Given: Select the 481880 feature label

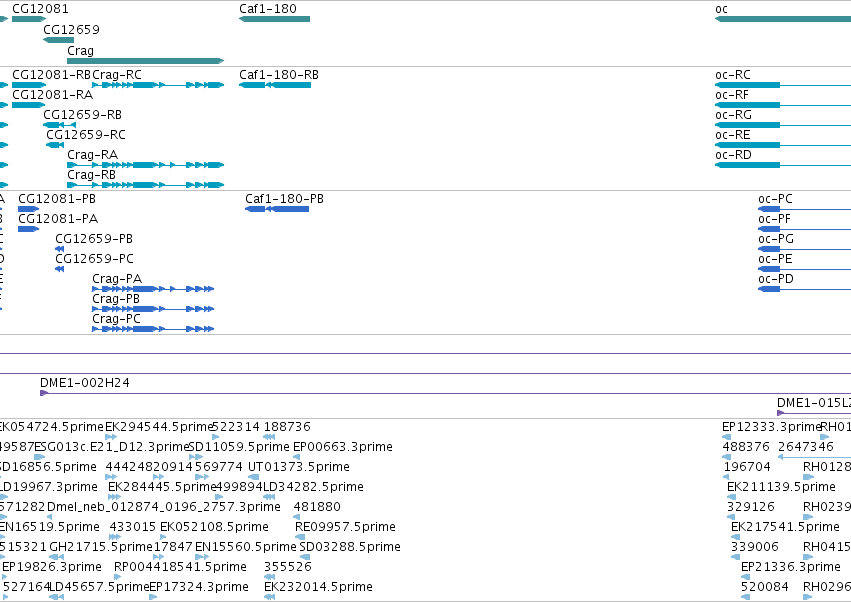Looking at the screenshot, I should pos(317,507).
